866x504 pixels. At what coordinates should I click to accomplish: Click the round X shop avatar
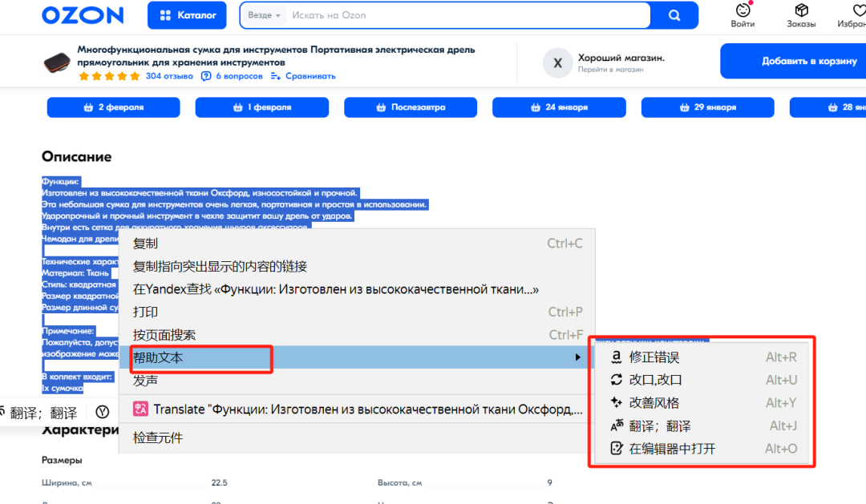pos(558,63)
